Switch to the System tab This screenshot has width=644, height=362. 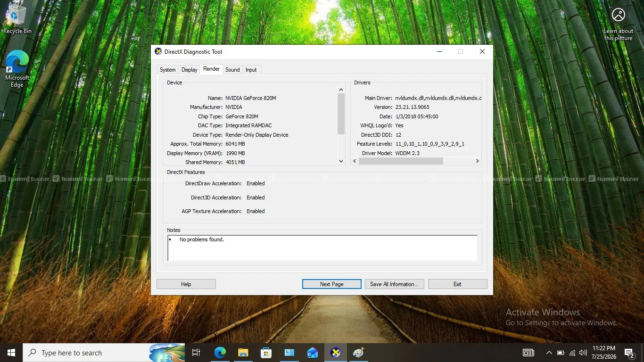(x=167, y=69)
